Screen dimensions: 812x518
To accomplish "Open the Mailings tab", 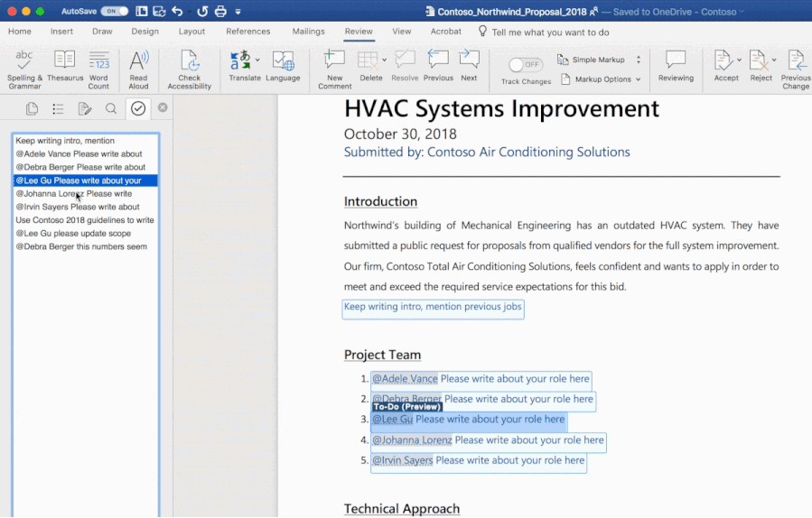I will 308,31.
